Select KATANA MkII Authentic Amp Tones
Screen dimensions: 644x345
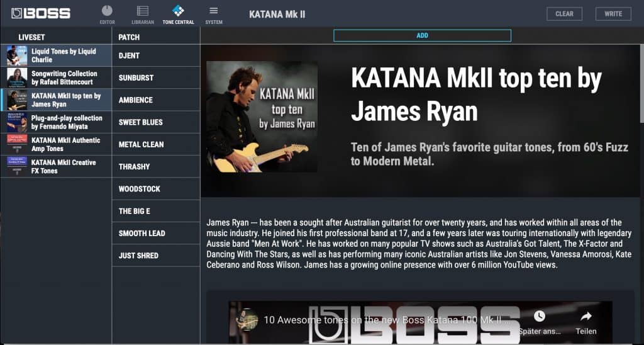[56, 144]
